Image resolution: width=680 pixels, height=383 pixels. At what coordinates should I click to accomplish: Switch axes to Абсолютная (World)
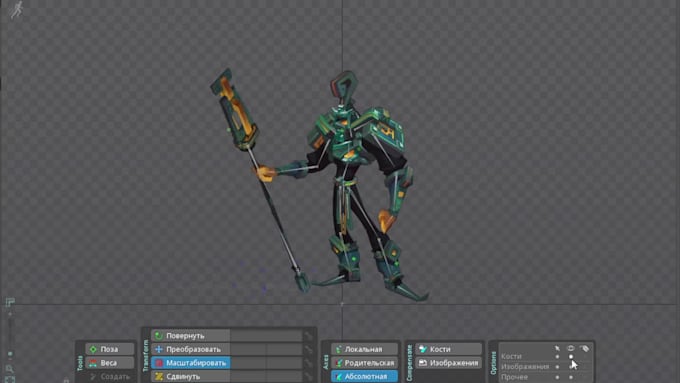coord(365,376)
